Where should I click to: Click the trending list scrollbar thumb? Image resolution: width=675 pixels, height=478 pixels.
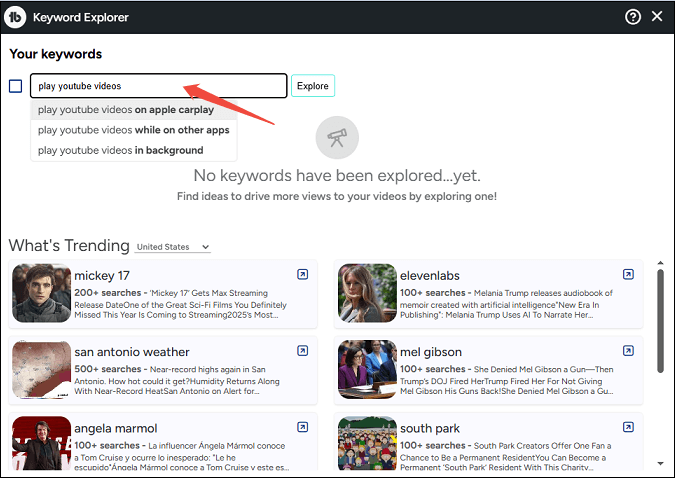[660, 321]
